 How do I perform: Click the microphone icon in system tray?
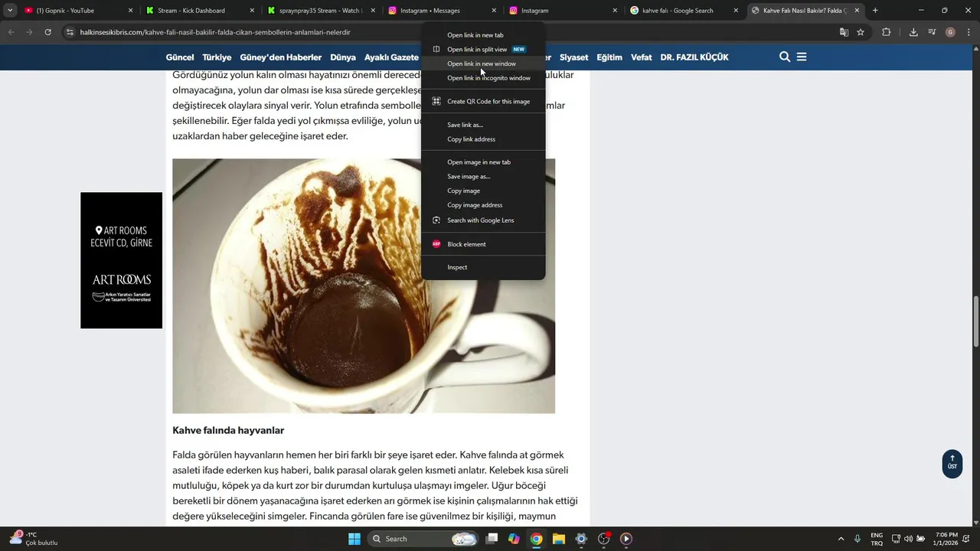coord(857,539)
